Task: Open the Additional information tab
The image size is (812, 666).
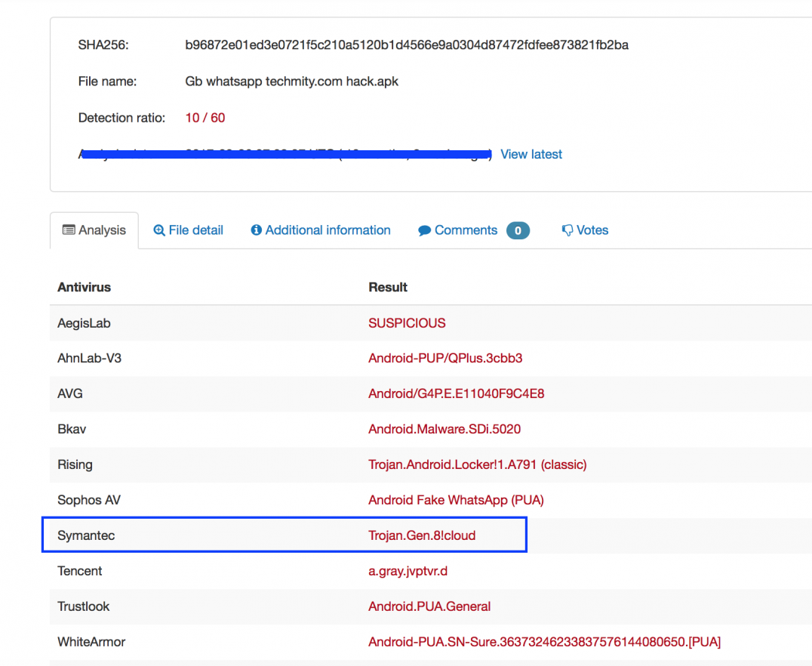Action: click(328, 230)
